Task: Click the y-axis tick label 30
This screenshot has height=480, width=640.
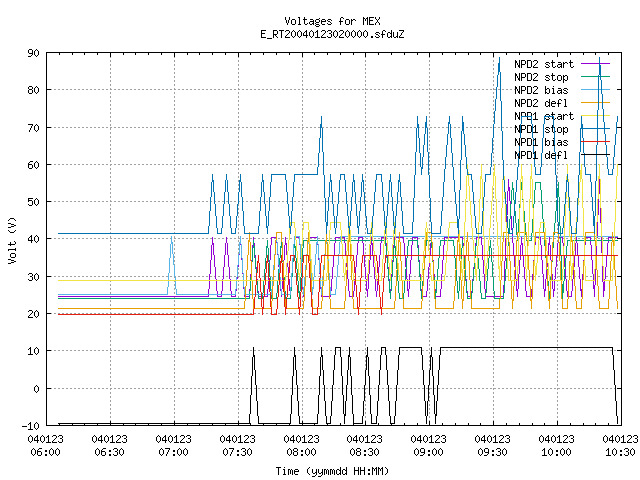Action: (x=34, y=277)
